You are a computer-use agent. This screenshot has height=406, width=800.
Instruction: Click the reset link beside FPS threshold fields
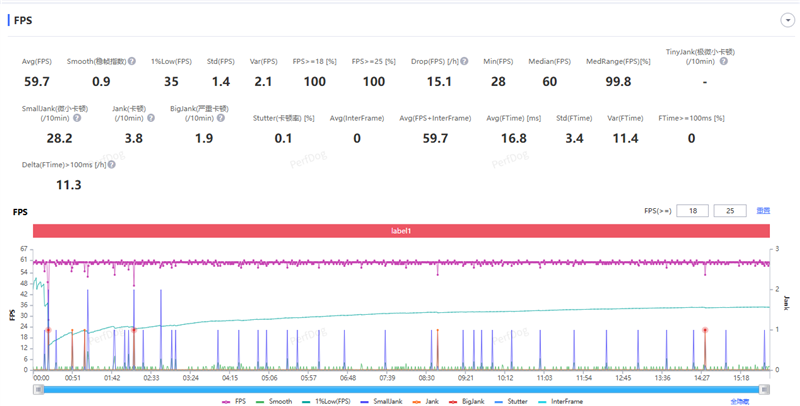(x=763, y=211)
